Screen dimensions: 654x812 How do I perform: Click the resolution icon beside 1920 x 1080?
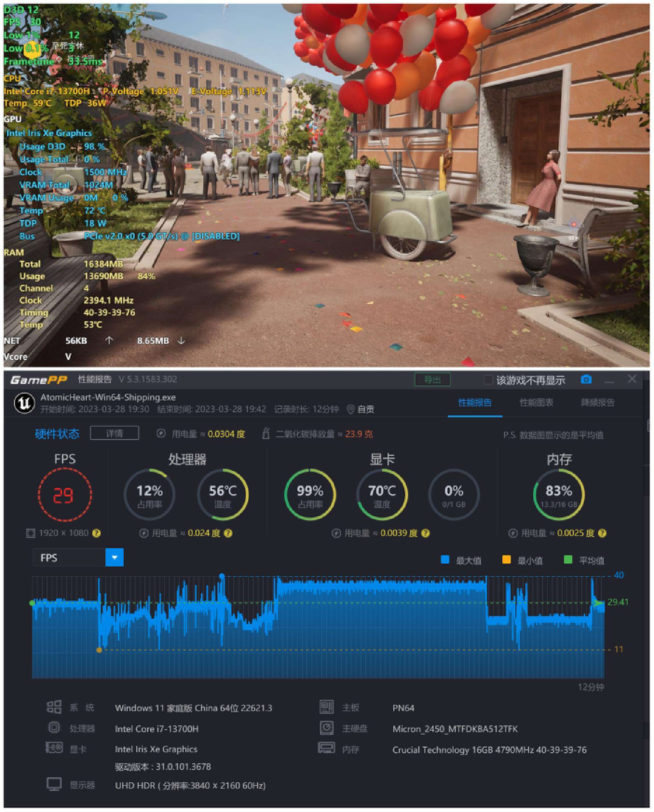click(x=30, y=533)
